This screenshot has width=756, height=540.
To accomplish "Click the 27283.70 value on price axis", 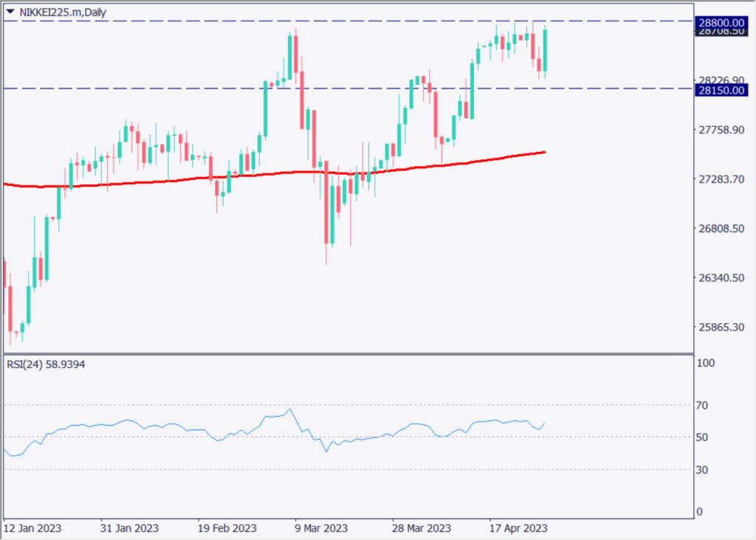I will tap(720, 179).
